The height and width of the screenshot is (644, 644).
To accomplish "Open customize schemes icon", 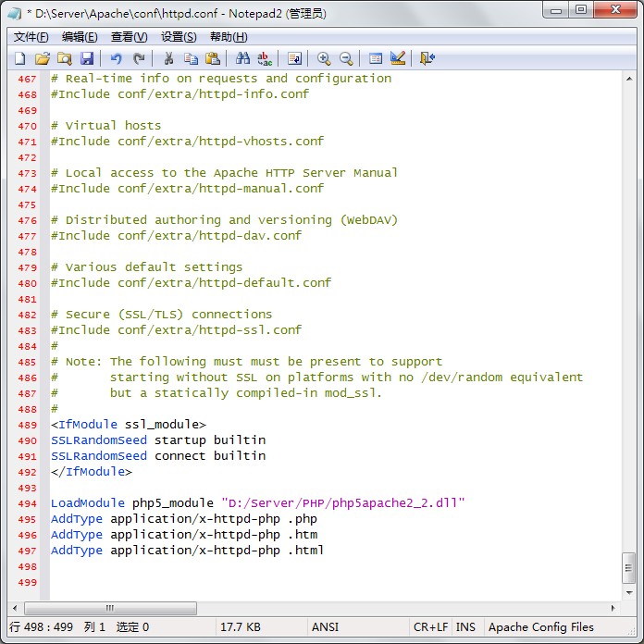I will coord(398,58).
